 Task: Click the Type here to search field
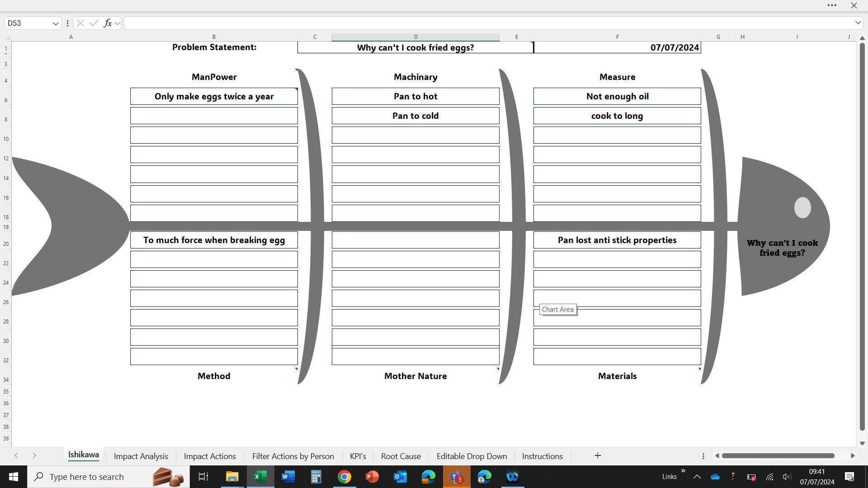[88, 476]
